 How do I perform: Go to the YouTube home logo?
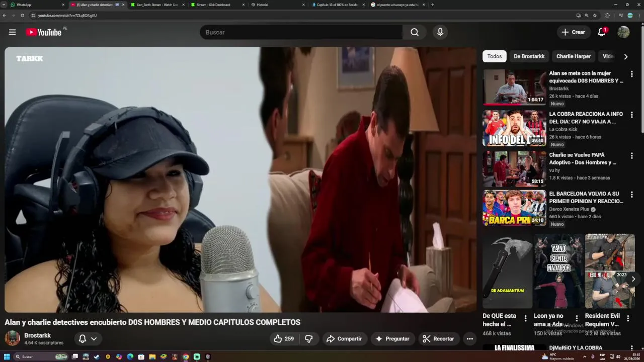click(44, 32)
